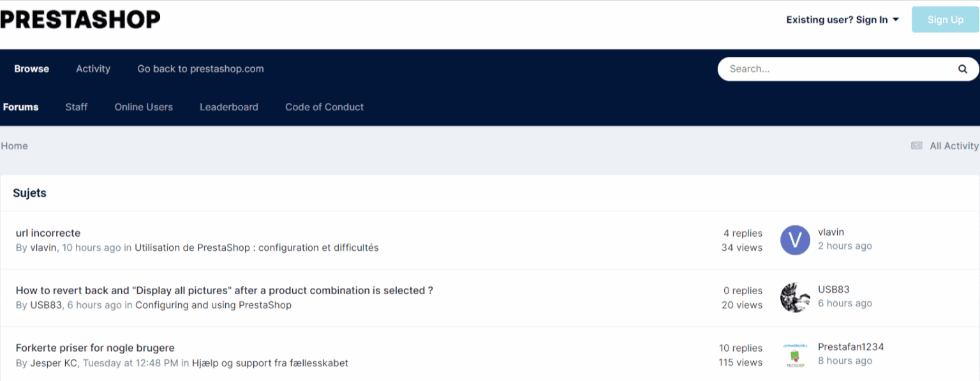Click the Sign Up button
This screenshot has width=980, height=381.
point(945,19)
